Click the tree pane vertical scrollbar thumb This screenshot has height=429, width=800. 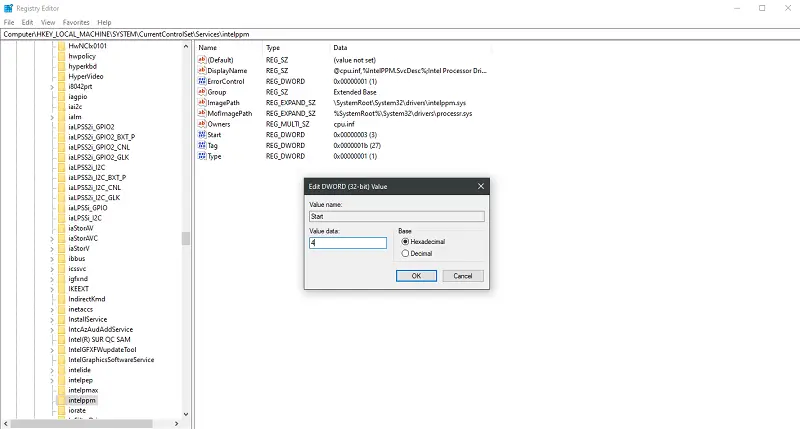click(x=186, y=238)
